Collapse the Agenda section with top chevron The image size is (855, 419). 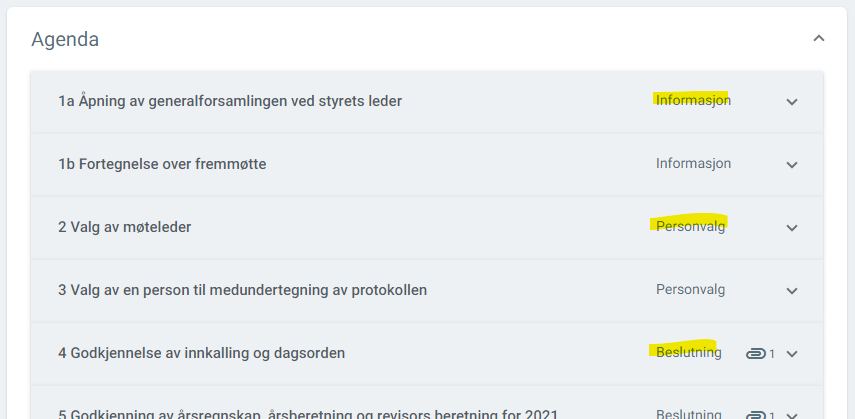click(x=818, y=38)
